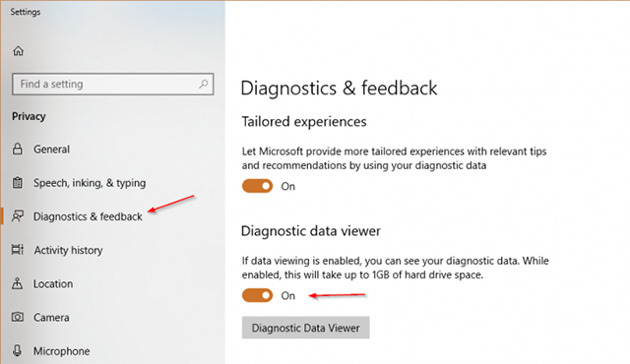Click the Home icon in sidebar

[x=18, y=51]
